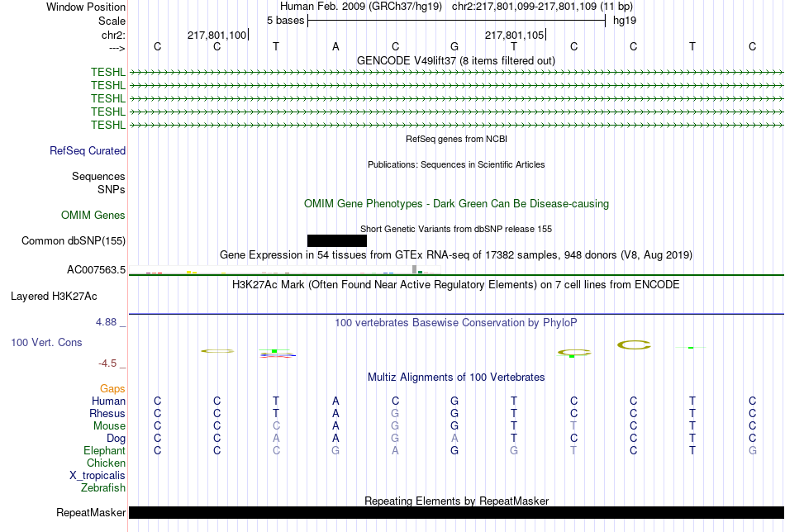Select the Human alignment row label
The height and width of the screenshot is (532, 785).
(x=108, y=401)
